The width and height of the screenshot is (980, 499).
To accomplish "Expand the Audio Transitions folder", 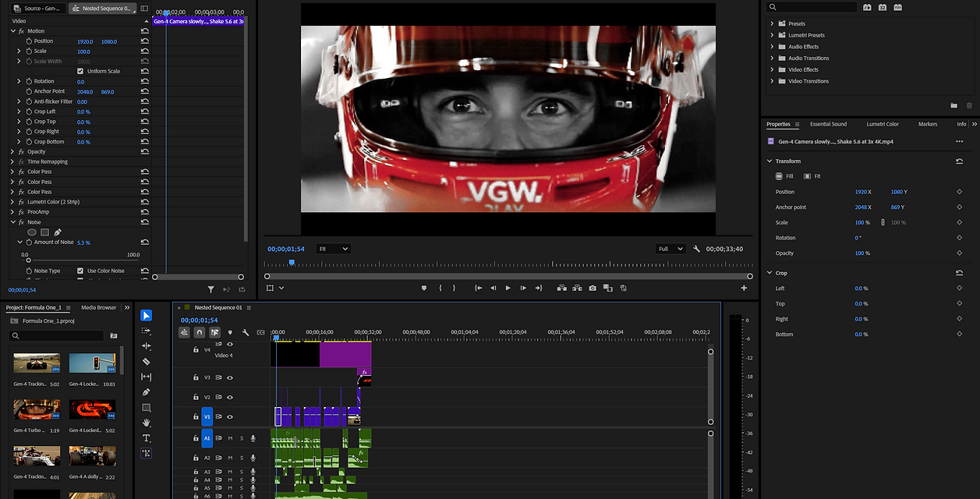I will (x=772, y=58).
